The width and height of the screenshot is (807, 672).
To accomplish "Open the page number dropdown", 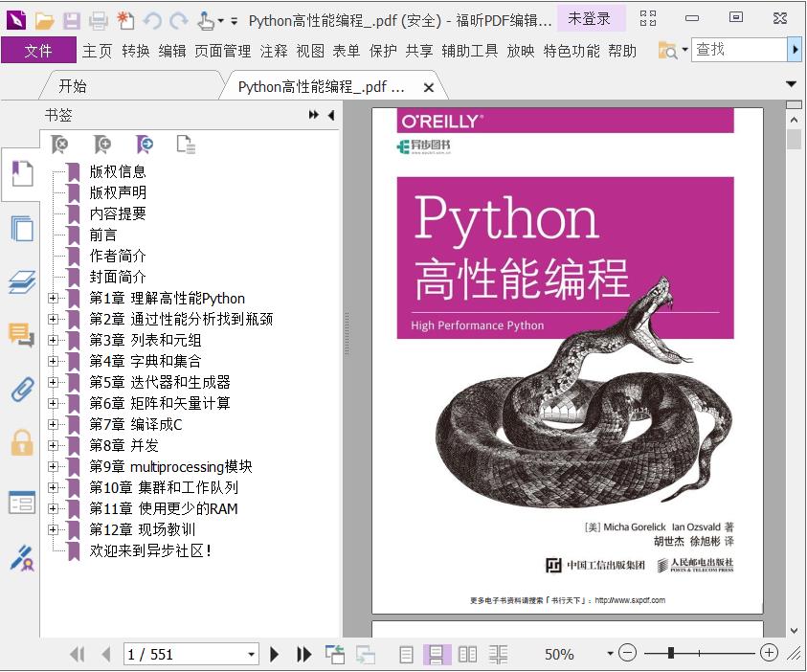I will pyautogui.click(x=251, y=655).
